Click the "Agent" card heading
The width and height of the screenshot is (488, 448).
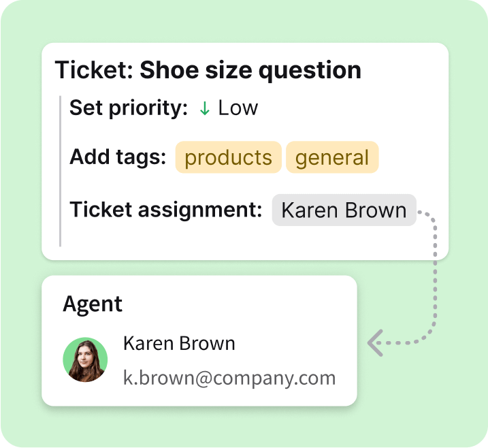93,304
